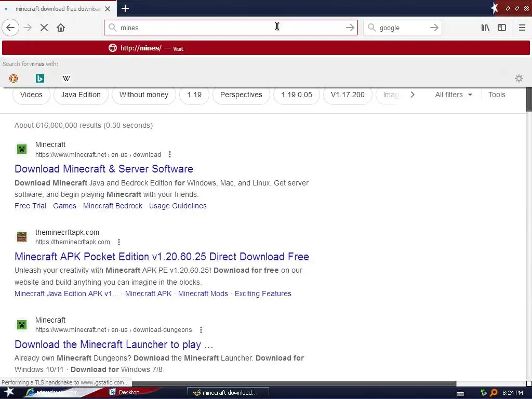Open options dots for theminecrftapk.com result
Viewport: 532px width, 399px height.
point(119,242)
